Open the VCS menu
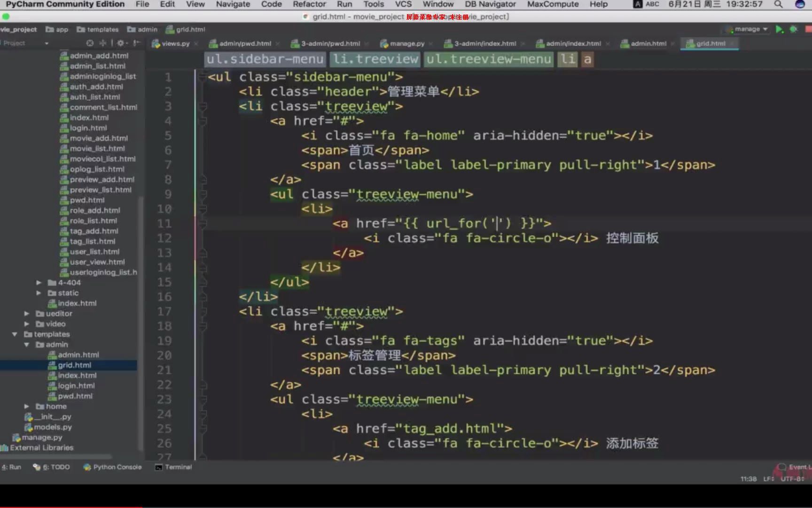This screenshot has width=812, height=508. [x=403, y=4]
